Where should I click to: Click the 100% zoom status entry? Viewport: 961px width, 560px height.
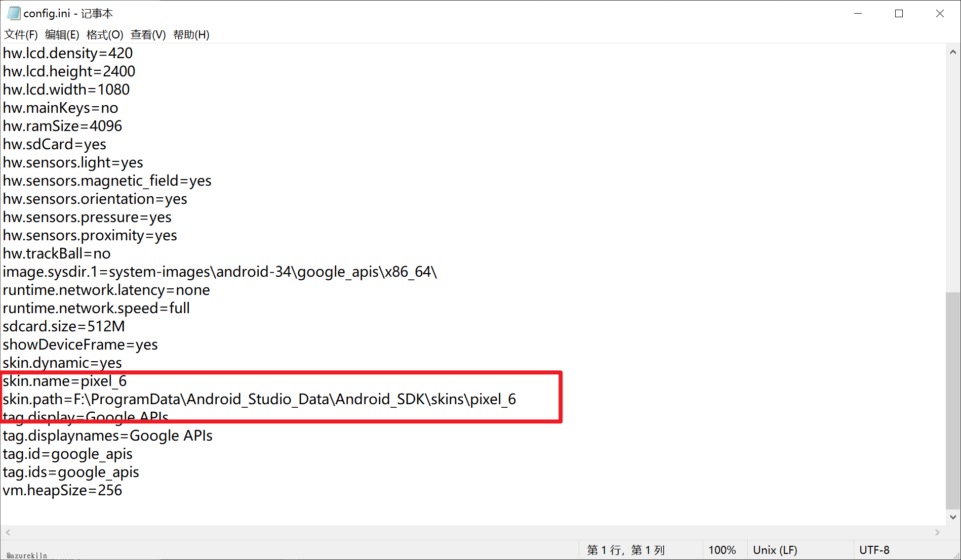(x=722, y=550)
